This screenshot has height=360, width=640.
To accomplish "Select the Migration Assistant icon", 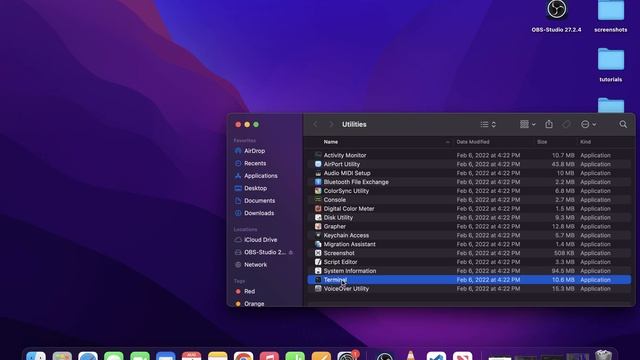I will (x=318, y=244).
